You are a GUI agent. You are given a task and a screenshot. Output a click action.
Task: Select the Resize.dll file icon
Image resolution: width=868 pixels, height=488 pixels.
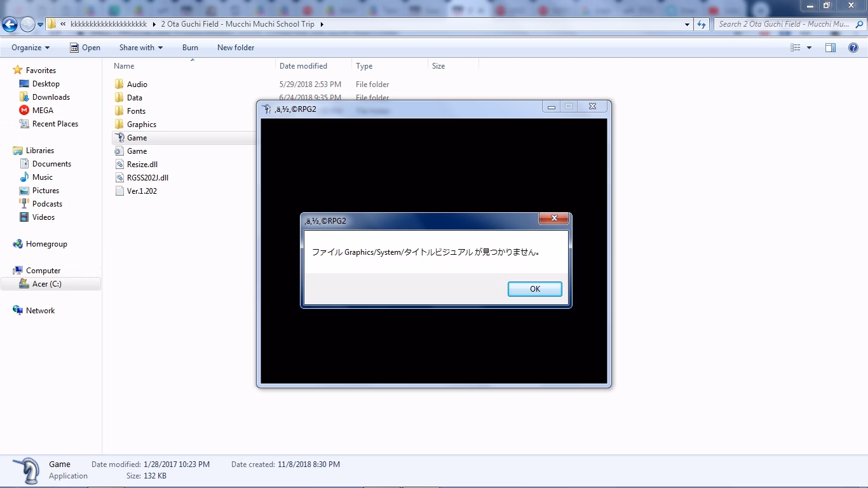119,165
